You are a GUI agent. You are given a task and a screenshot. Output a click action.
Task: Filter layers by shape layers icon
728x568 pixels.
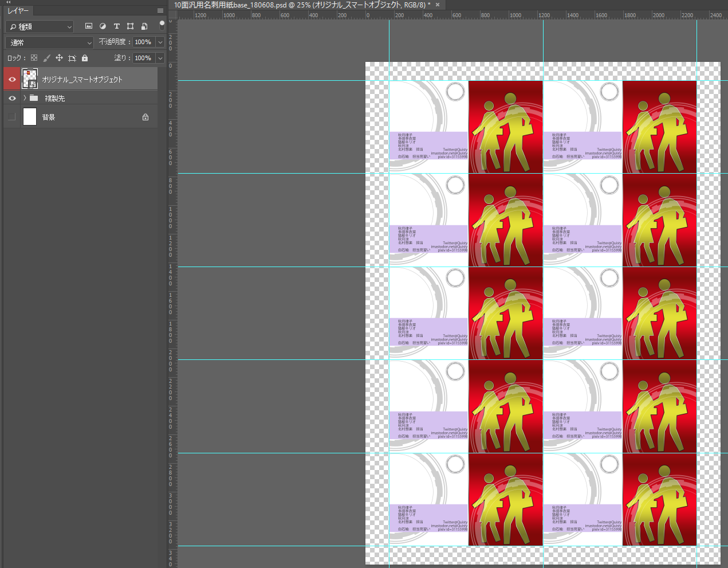point(130,26)
